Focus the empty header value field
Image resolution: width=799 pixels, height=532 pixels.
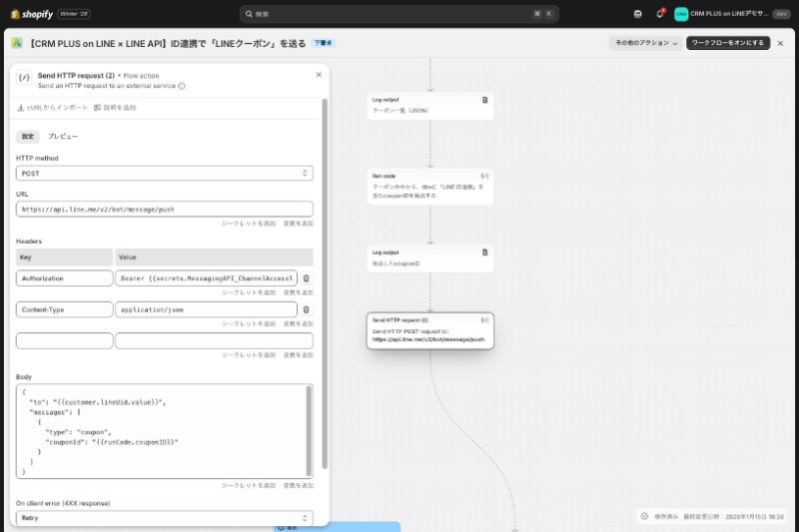(214, 340)
